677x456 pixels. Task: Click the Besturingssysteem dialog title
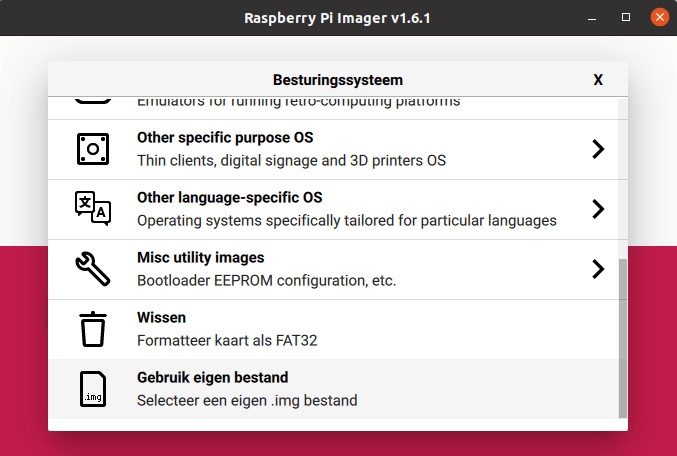point(338,80)
